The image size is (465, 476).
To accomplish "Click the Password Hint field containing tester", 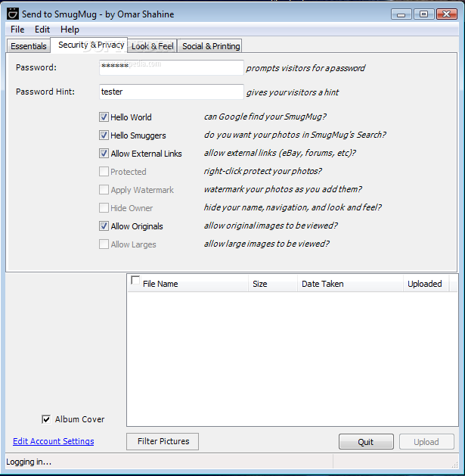I will point(172,92).
